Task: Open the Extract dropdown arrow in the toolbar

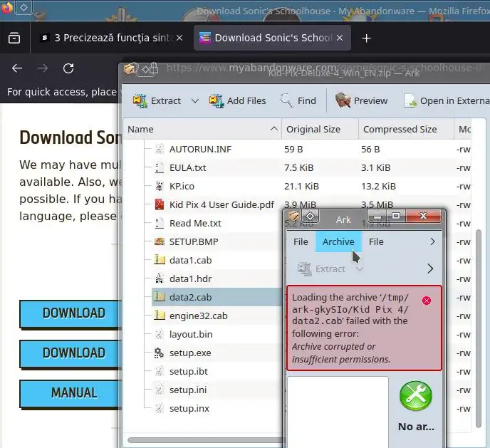Action: 195,100
